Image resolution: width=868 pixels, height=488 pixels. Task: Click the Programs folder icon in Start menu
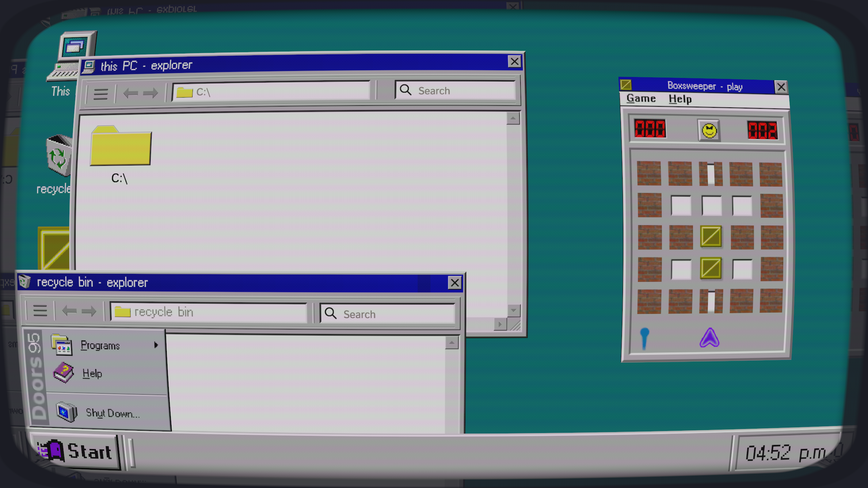pyautogui.click(x=61, y=345)
